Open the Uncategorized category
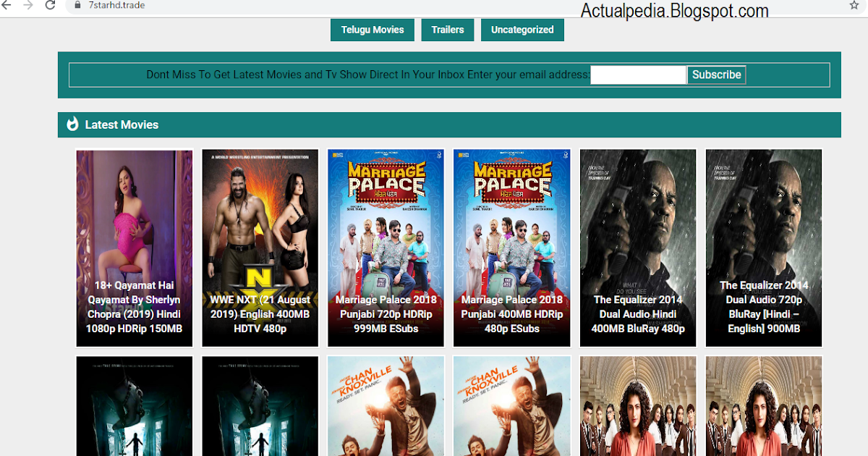868x456 pixels. [x=522, y=30]
